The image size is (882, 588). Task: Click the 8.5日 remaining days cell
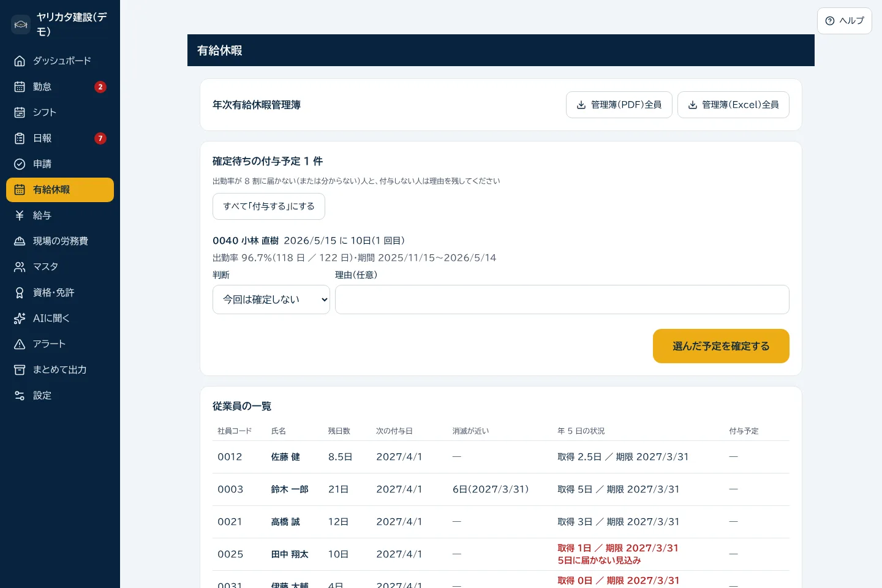coord(340,457)
